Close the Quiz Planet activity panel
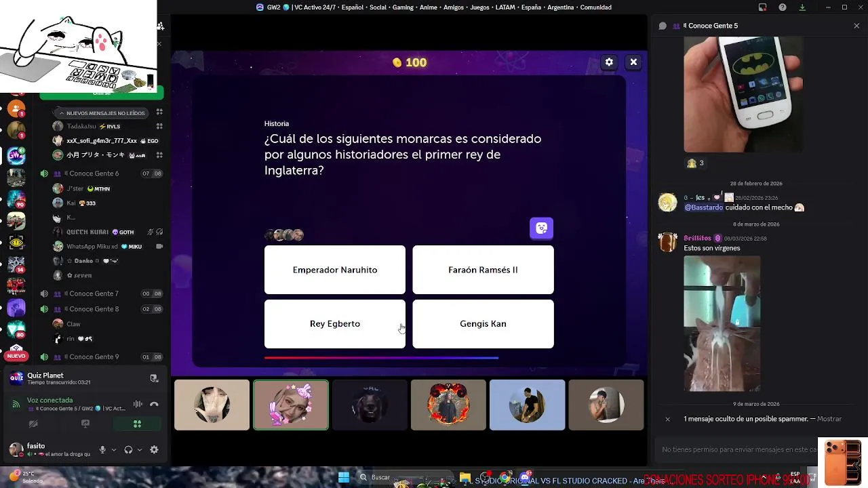 [633, 62]
